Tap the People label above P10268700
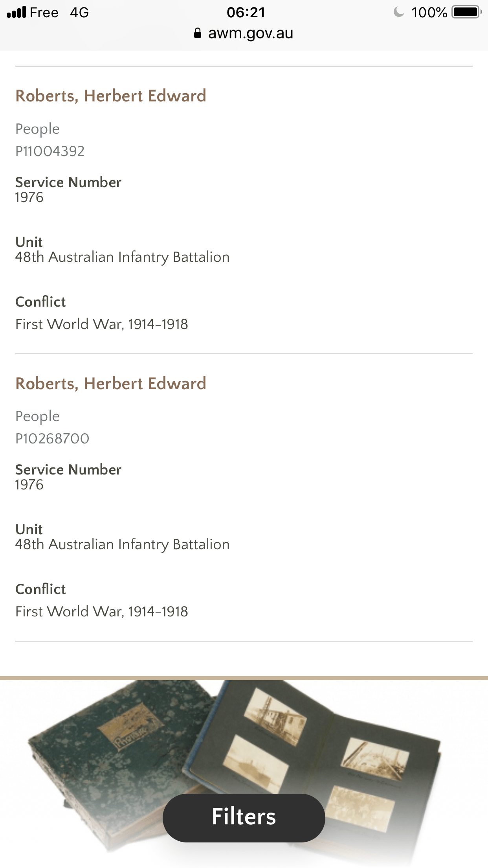 (37, 416)
